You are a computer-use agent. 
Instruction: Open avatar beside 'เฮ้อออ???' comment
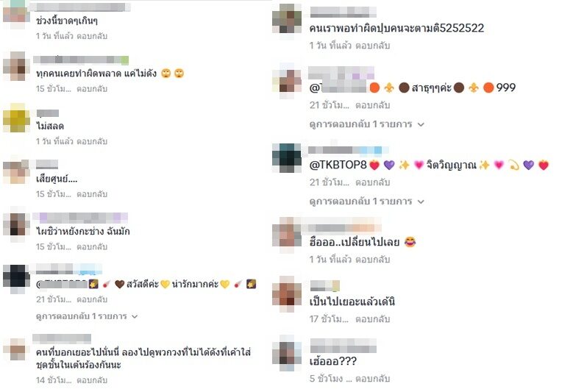[287, 353]
